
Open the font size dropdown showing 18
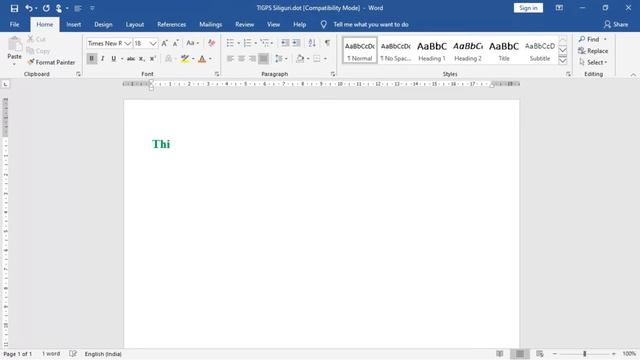pos(153,43)
